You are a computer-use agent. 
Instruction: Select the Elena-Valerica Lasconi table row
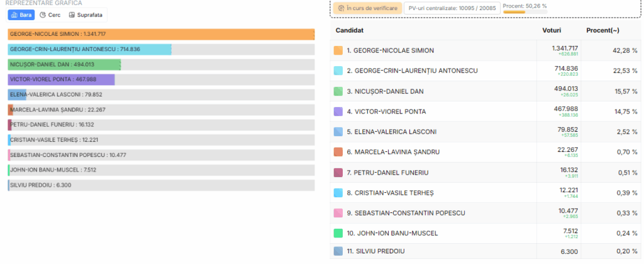[x=486, y=132]
